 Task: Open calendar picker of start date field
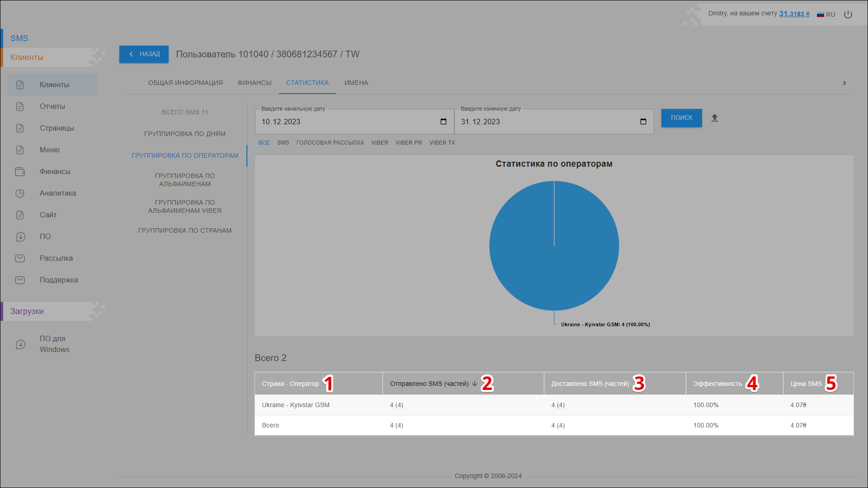click(443, 122)
